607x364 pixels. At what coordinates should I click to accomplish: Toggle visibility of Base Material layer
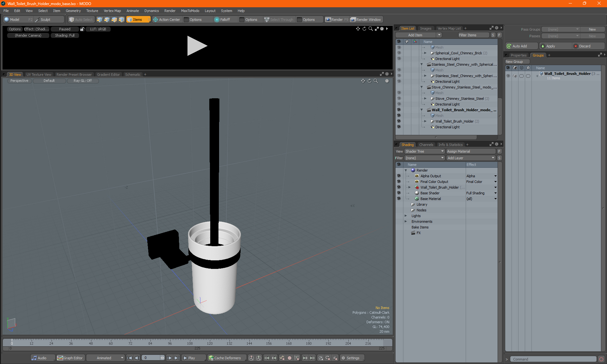(x=399, y=199)
